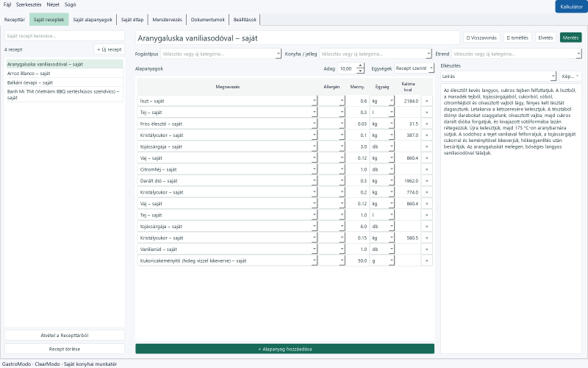This screenshot has height=368, width=588.
Task: Open the Nézet menu
Action: pyautogui.click(x=53, y=5)
